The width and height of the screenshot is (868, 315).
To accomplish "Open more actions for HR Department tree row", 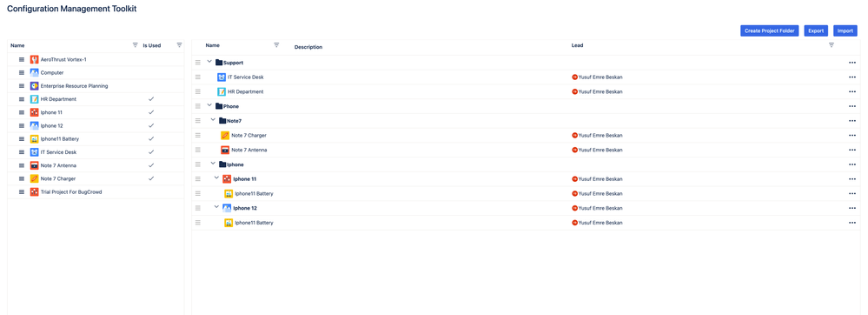I will point(852,91).
